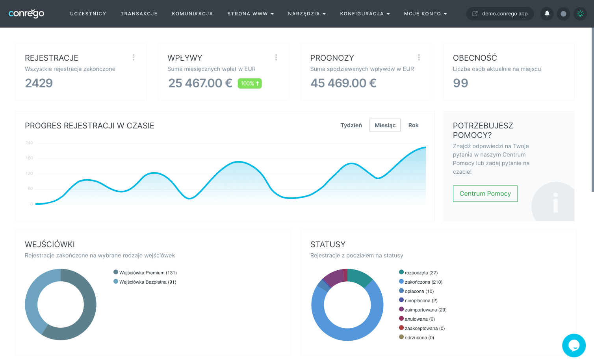Switch chart to Rok view

pyautogui.click(x=413, y=125)
